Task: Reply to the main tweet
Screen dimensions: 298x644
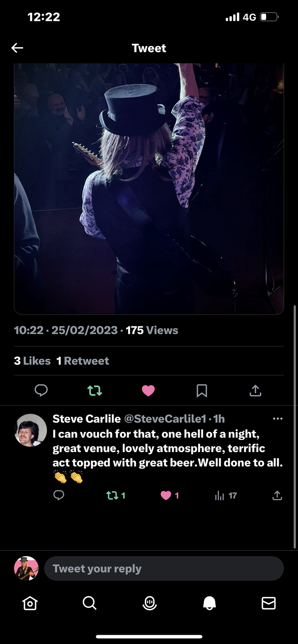Action: (41, 390)
